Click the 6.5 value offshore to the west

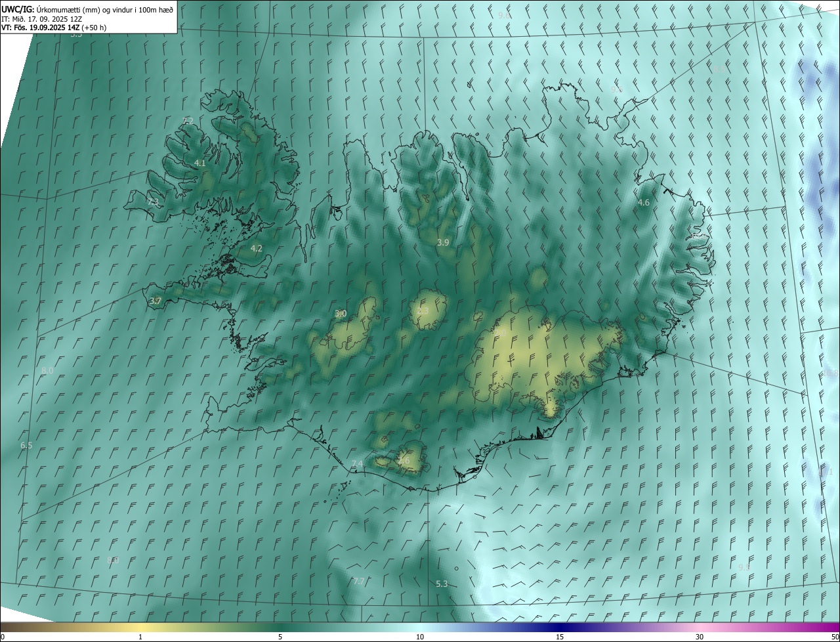(x=26, y=445)
